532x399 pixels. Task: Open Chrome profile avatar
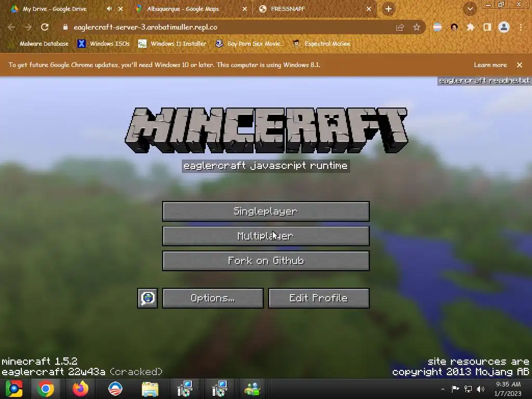pyautogui.click(x=504, y=27)
